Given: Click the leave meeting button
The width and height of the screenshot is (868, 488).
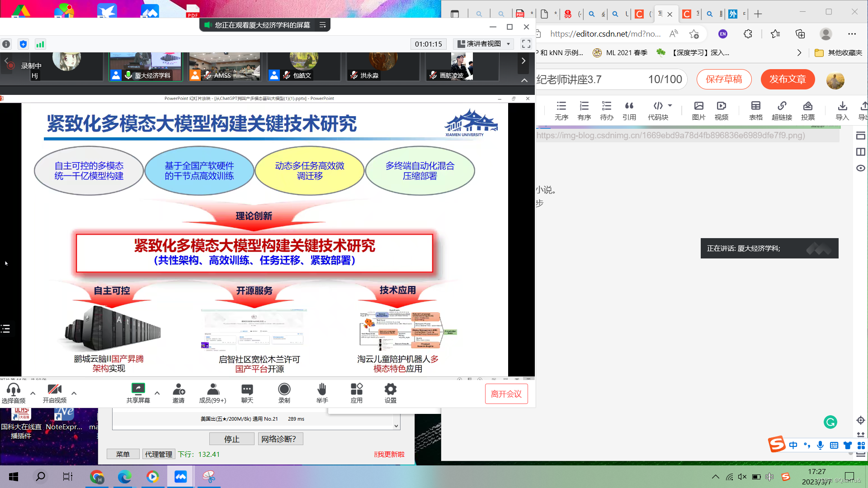Looking at the screenshot, I should click(x=506, y=394).
